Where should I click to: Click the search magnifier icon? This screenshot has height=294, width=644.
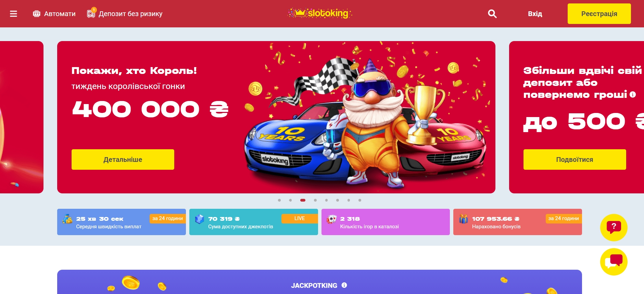(x=492, y=14)
